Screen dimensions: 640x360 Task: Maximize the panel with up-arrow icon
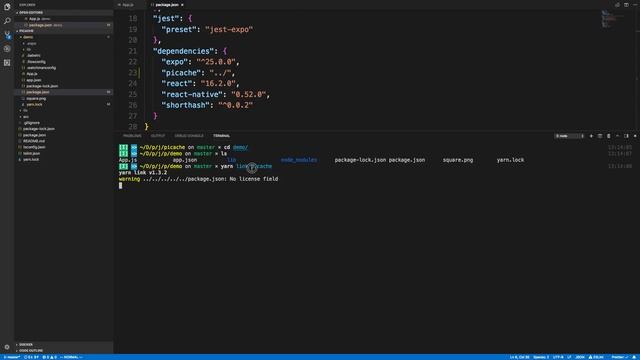click(617, 136)
